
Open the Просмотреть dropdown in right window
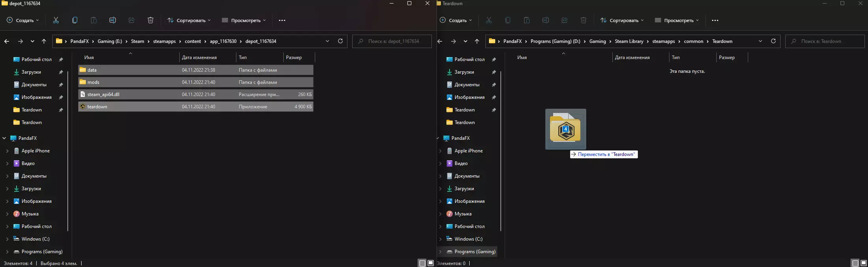click(x=677, y=20)
